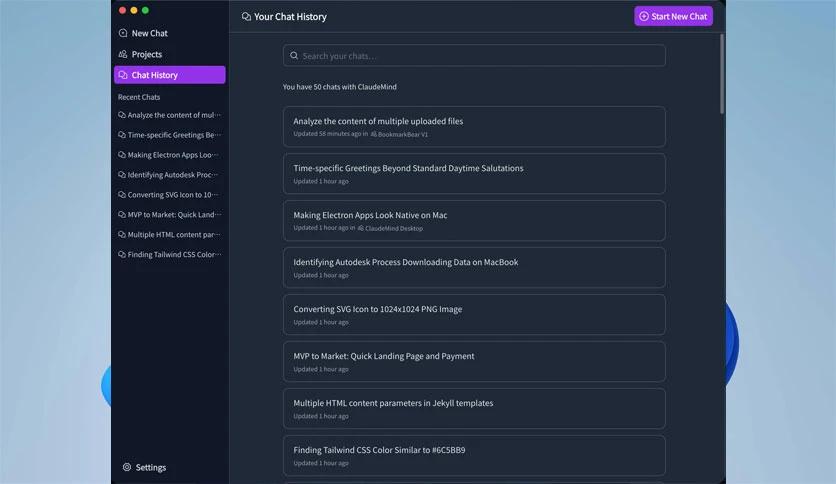
Task: Open MVP to Market: Quick Landing Page card
Action: point(474,361)
